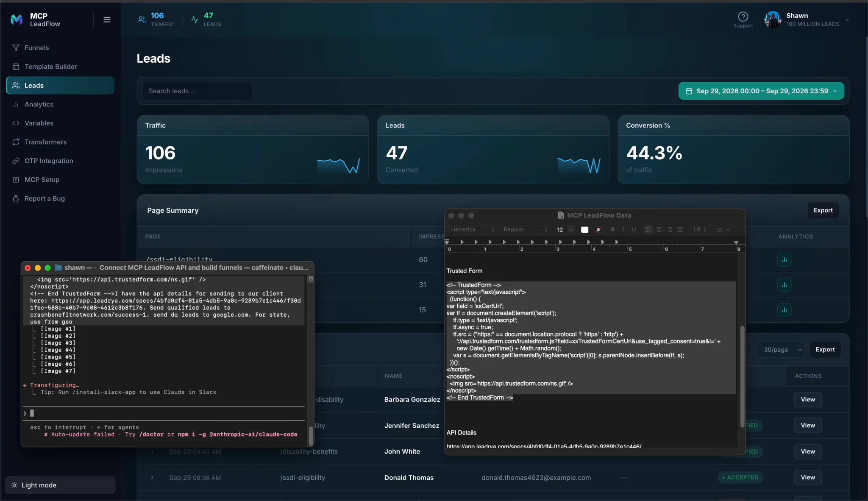The width and height of the screenshot is (868, 501).
Task: Open OTP Integration settings
Action: (x=60, y=161)
